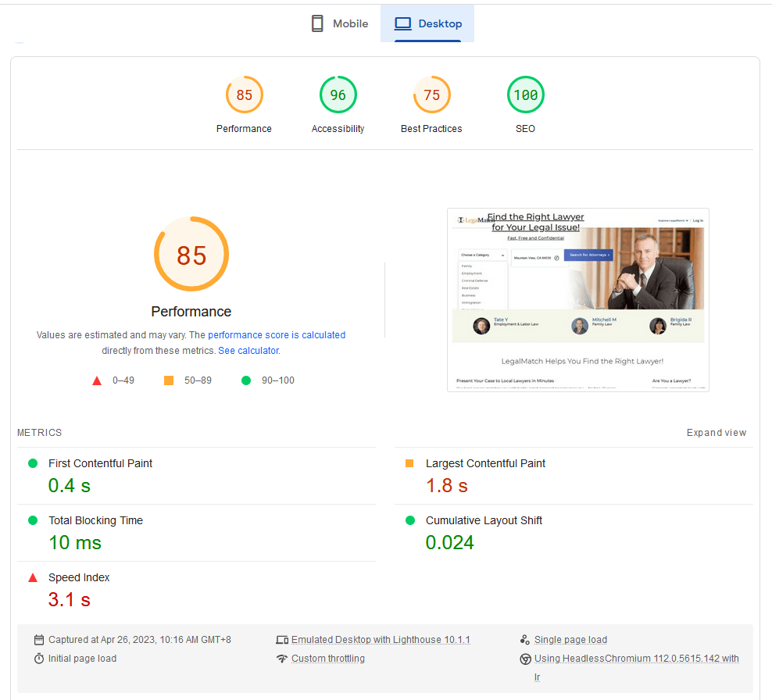772x700 pixels.
Task: Open the See calculator link
Action: click(248, 350)
